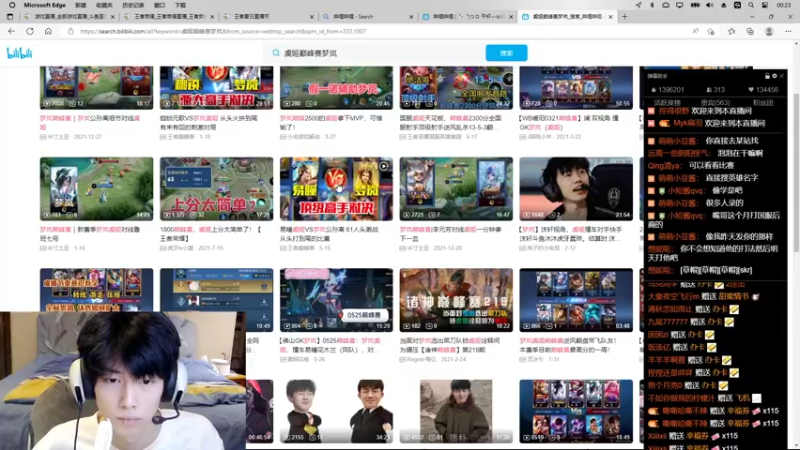Viewport: 800px width, 450px height.
Task: Open the video thumbnail with 50:55 duration
Action: click(576, 87)
